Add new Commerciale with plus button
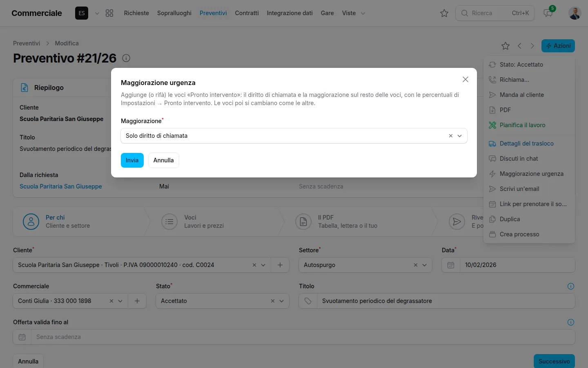588x368 pixels. [137, 301]
